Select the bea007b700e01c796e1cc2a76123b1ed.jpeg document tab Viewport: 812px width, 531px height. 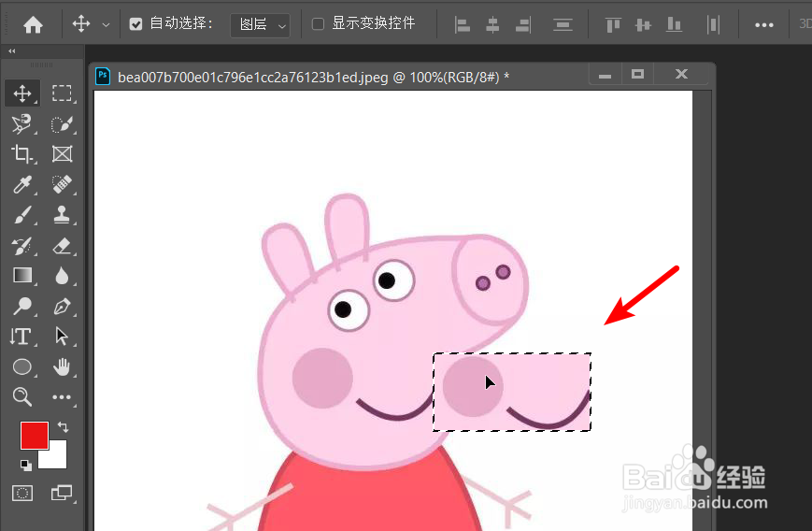tap(313, 78)
